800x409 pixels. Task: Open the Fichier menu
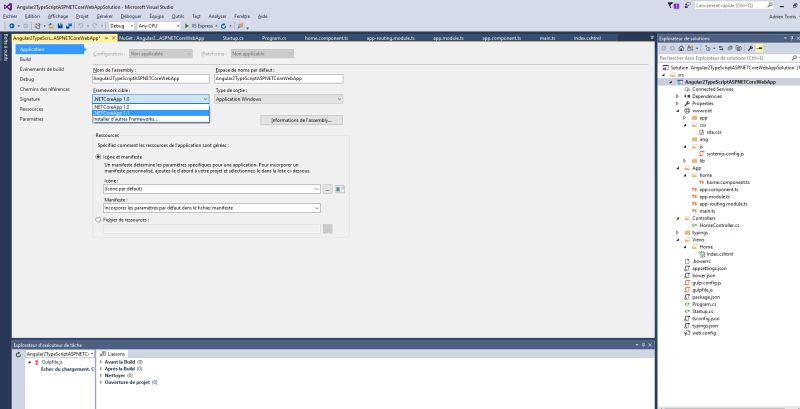point(10,16)
